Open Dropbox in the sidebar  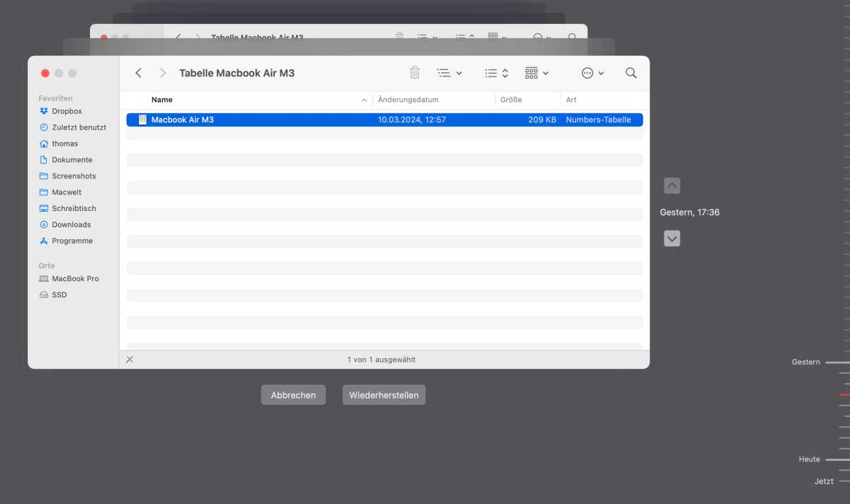tap(67, 111)
